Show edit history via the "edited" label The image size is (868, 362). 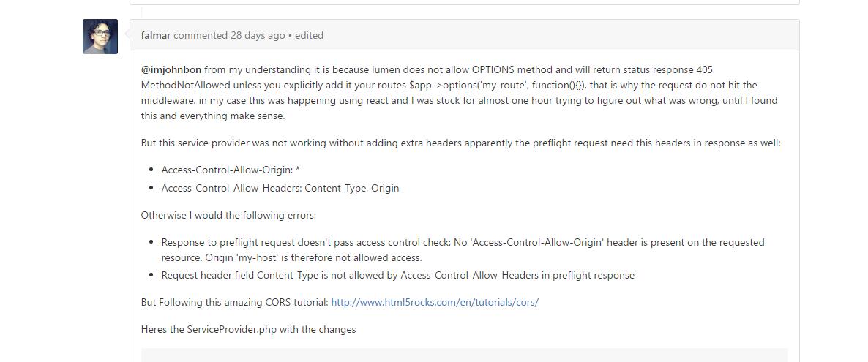pyautogui.click(x=309, y=35)
